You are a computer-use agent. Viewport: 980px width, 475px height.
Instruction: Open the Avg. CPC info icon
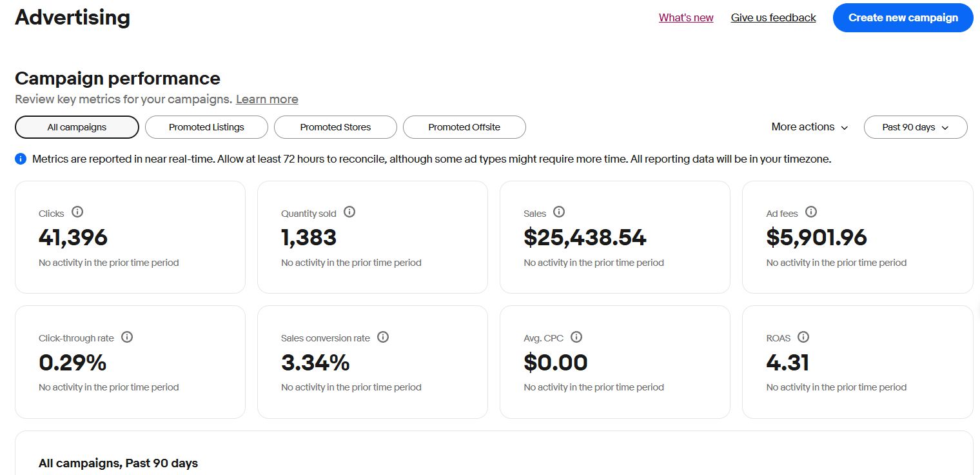pos(576,337)
